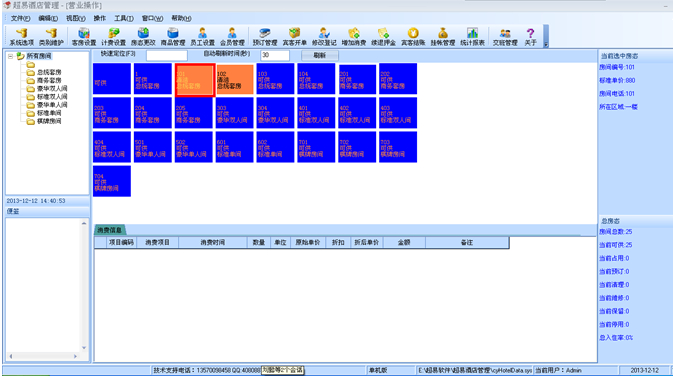Screen dimensions: 673x378
Task: Open the 文件 menu
Action: (x=20, y=18)
